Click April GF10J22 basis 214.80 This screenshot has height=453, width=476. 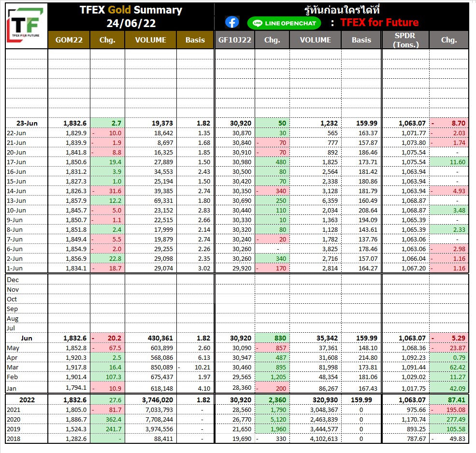click(368, 357)
